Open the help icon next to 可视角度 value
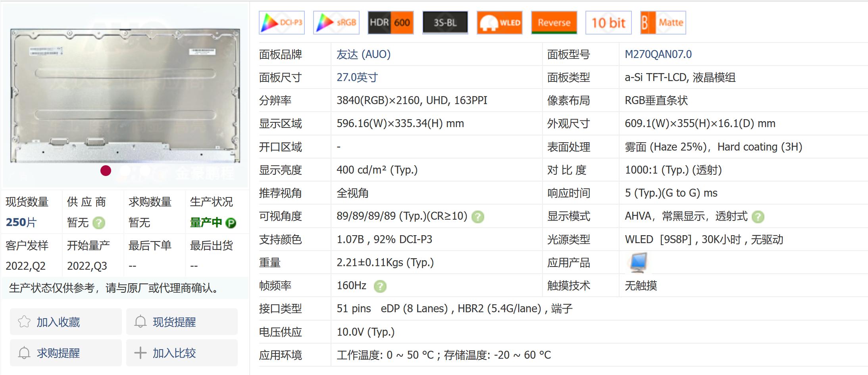868x375 pixels. point(477,216)
